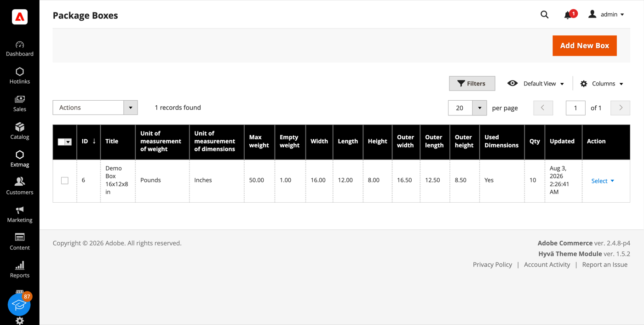Image resolution: width=644 pixels, height=325 pixels.
Task: Sort by Max weight column
Action: (259, 142)
